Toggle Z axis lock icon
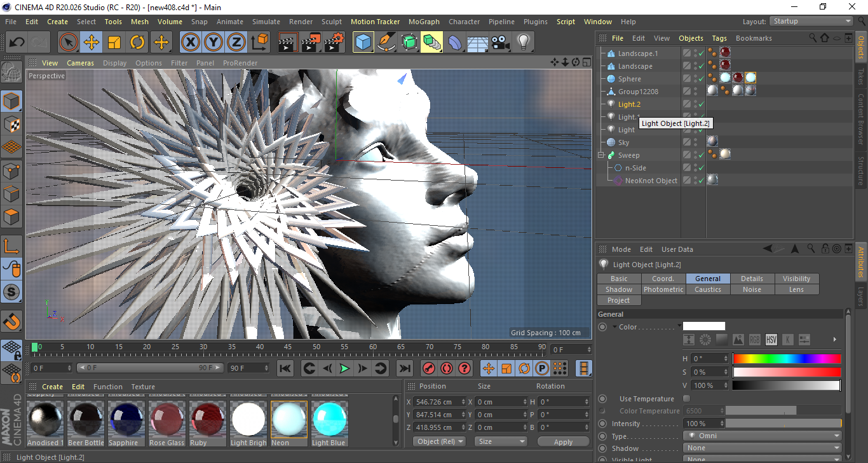This screenshot has height=463, width=868. pos(236,43)
